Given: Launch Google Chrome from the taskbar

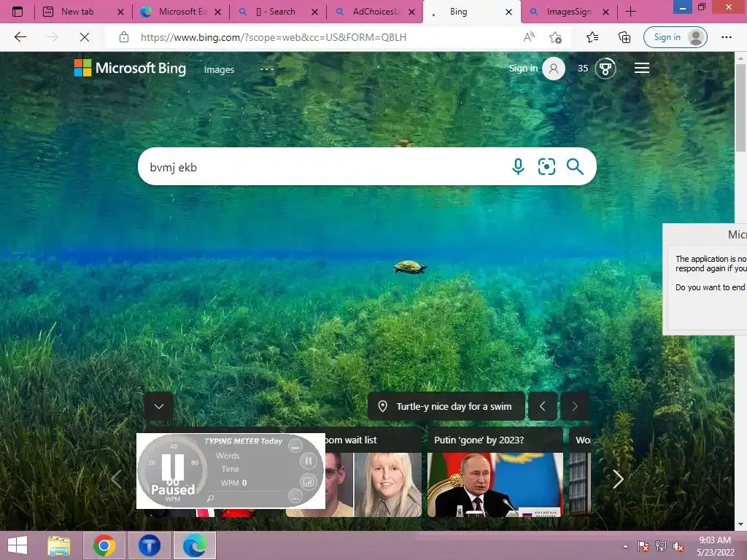Looking at the screenshot, I should coord(104,545).
